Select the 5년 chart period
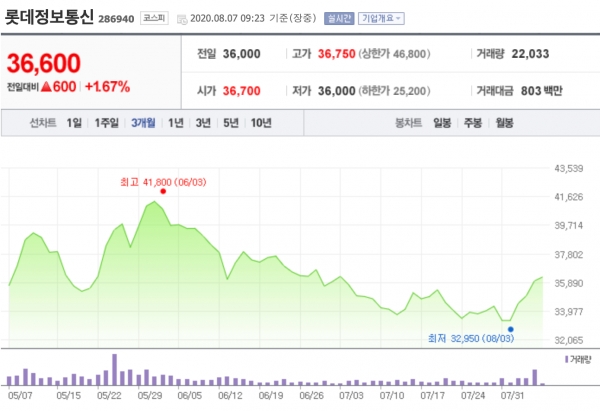Viewport: 600px width, 411px height. [231, 123]
